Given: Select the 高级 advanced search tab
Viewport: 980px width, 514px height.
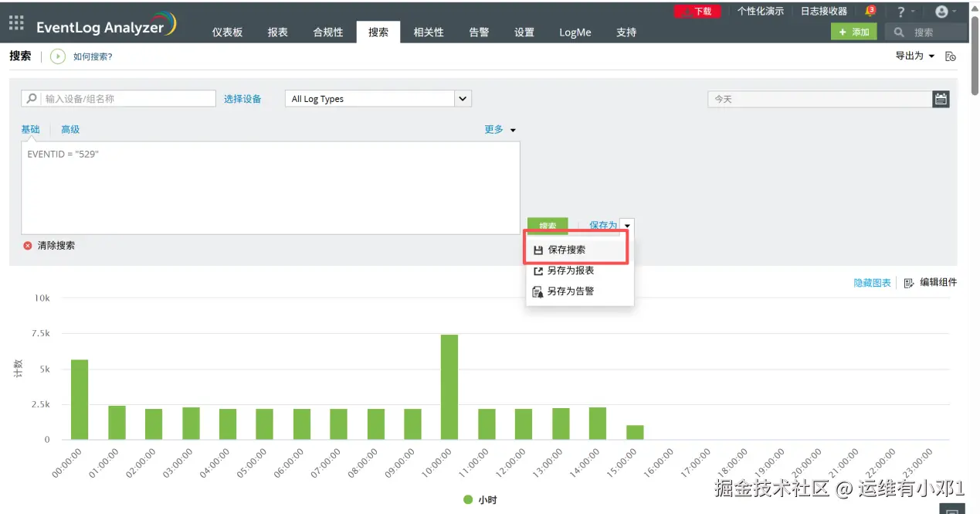Looking at the screenshot, I should pos(70,129).
